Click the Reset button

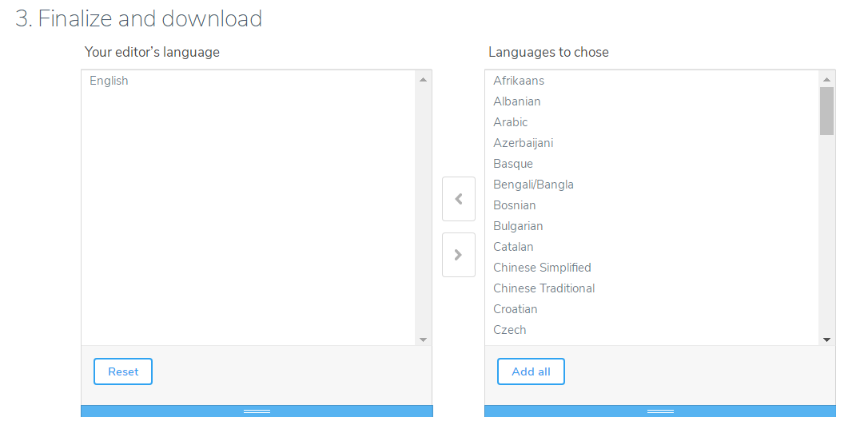[x=123, y=371]
